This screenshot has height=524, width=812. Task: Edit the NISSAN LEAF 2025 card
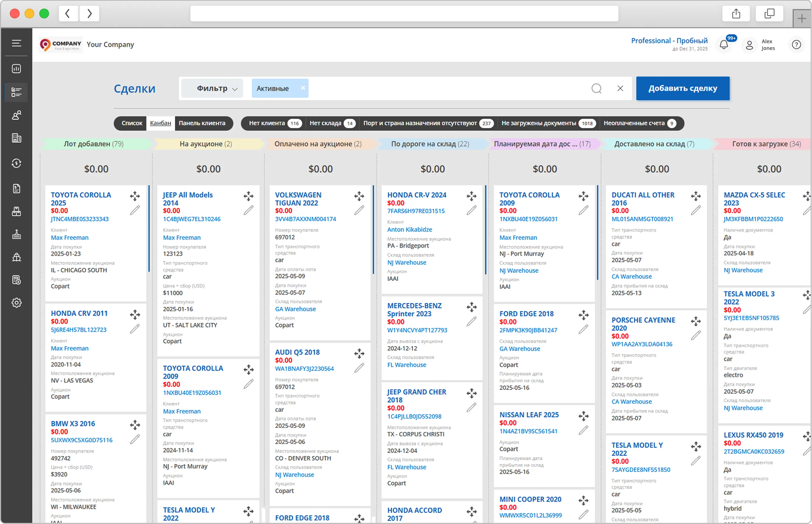tap(583, 430)
